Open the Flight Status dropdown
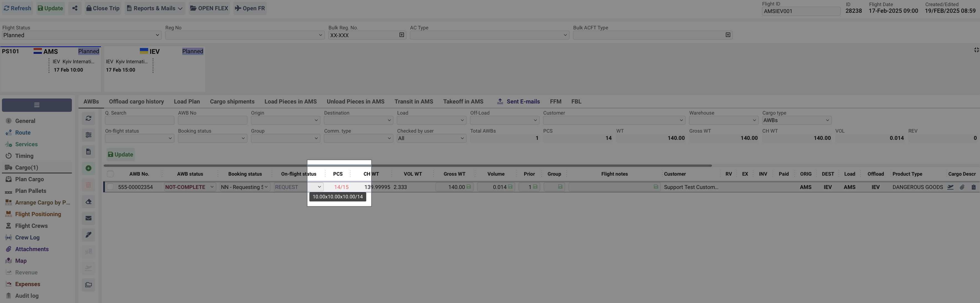Image resolution: width=980 pixels, height=303 pixels. (x=81, y=35)
